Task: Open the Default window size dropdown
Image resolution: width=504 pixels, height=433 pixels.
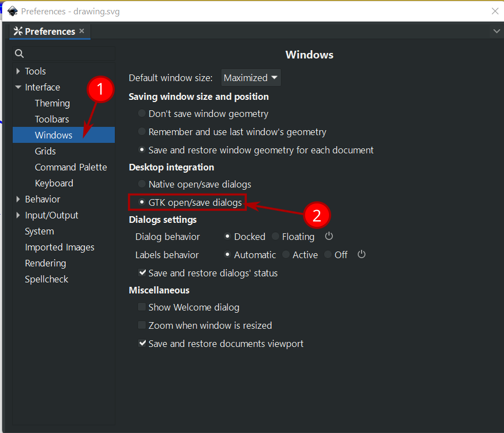Action: [x=251, y=78]
